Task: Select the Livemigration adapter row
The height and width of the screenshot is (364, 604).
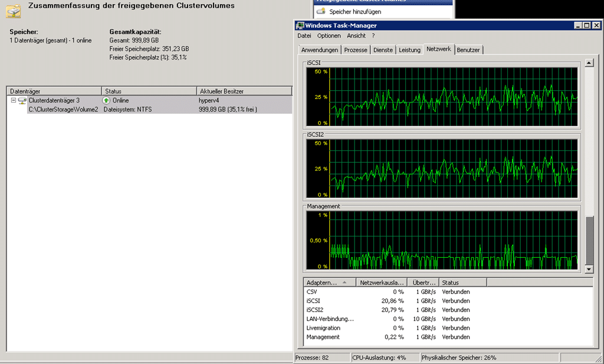Action: tap(448, 328)
